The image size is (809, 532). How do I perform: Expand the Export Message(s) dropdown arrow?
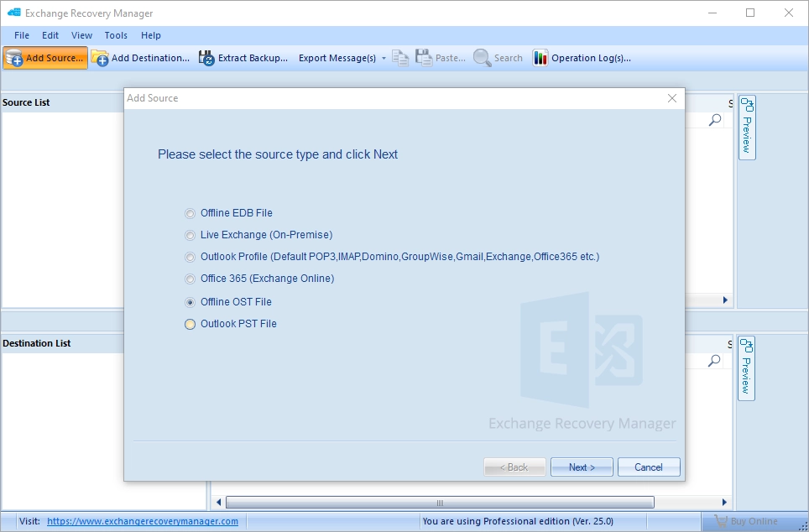tap(384, 59)
